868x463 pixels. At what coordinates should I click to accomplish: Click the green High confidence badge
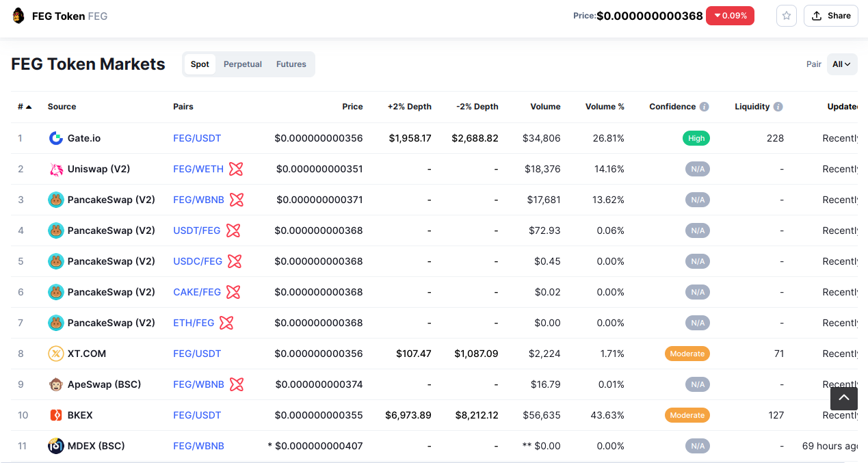(x=696, y=138)
